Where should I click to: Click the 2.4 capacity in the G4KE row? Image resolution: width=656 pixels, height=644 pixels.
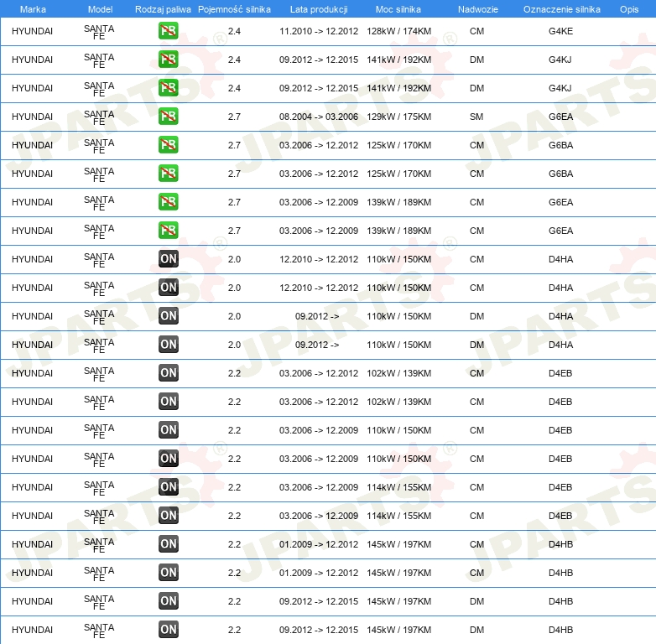pyautogui.click(x=234, y=31)
